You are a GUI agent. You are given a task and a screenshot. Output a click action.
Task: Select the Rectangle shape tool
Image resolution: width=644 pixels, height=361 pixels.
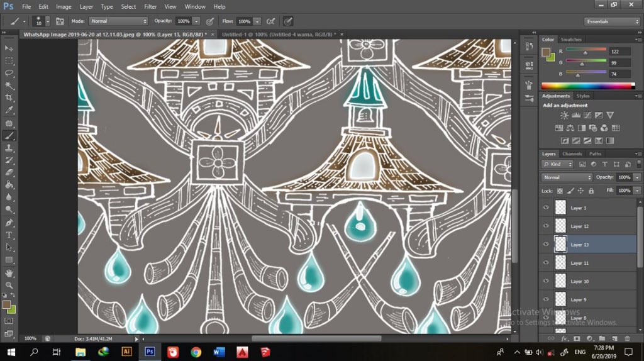9,260
